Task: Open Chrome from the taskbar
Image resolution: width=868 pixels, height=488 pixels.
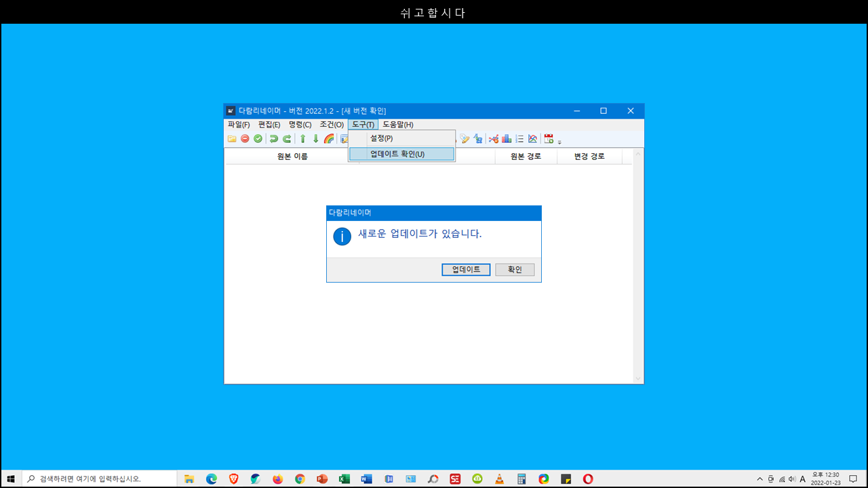Action: click(300, 479)
